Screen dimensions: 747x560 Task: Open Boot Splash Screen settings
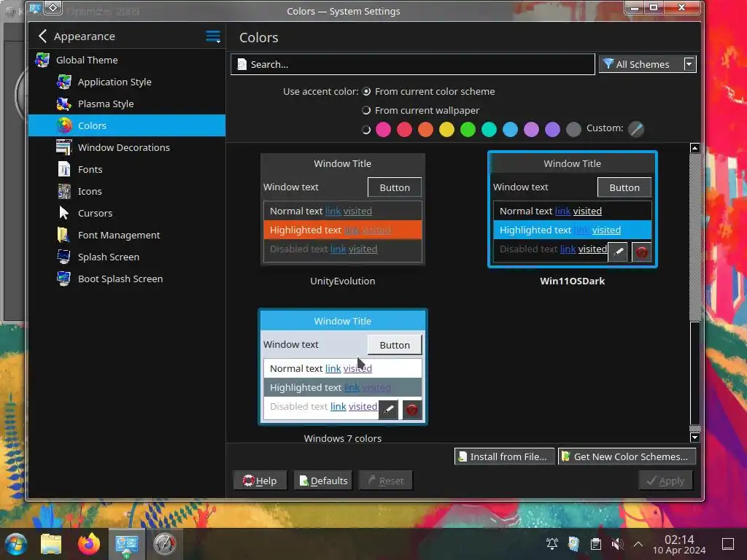click(127, 279)
